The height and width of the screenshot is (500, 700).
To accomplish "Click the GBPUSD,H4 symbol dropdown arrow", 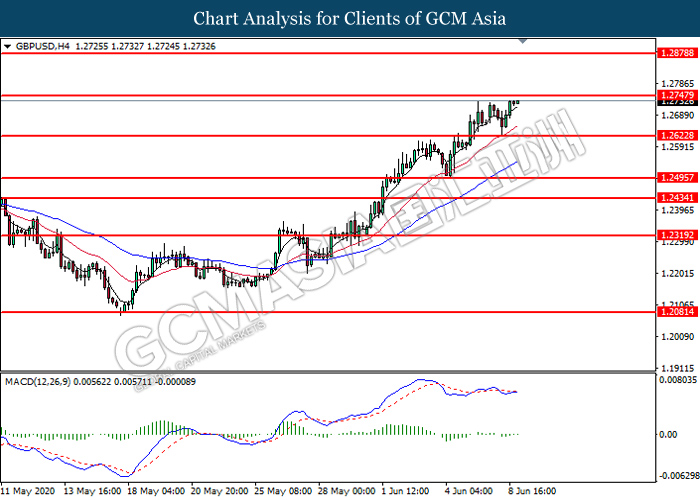I will [x=7, y=46].
